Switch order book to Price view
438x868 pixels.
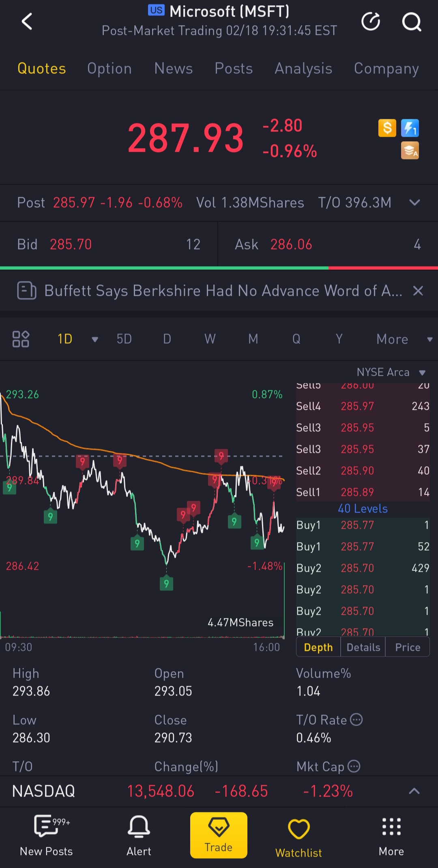(408, 647)
